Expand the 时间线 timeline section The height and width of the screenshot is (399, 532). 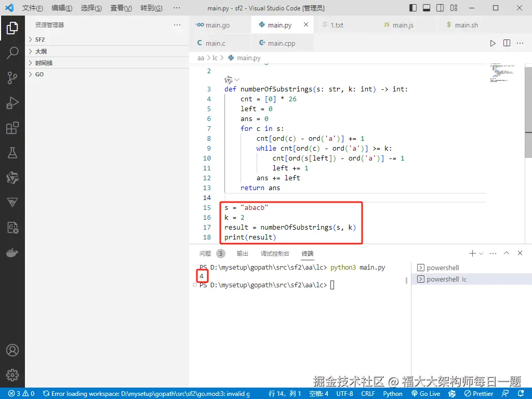coord(107,63)
